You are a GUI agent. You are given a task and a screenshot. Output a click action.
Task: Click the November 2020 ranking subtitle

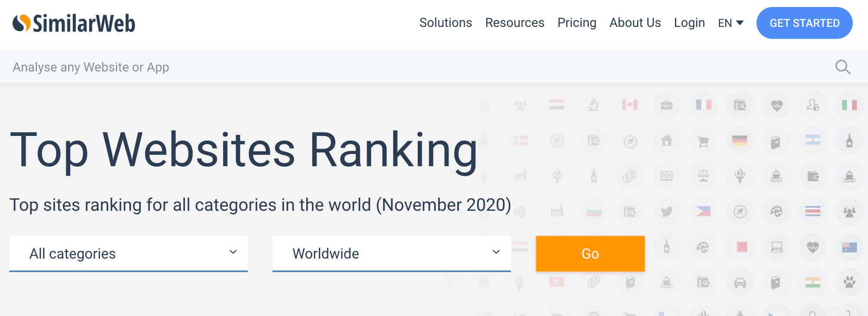tap(260, 205)
